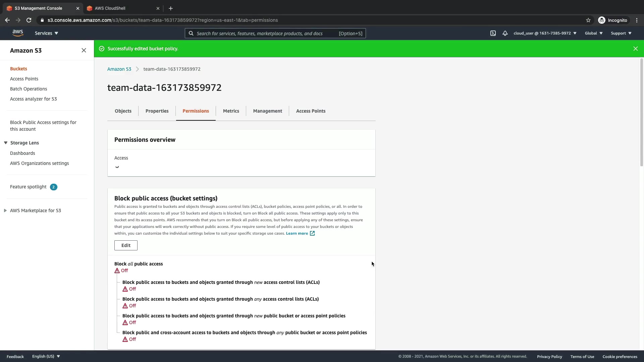Bookmark page with the star icon
Screen dimensions: 644x362
pyautogui.click(x=588, y=20)
